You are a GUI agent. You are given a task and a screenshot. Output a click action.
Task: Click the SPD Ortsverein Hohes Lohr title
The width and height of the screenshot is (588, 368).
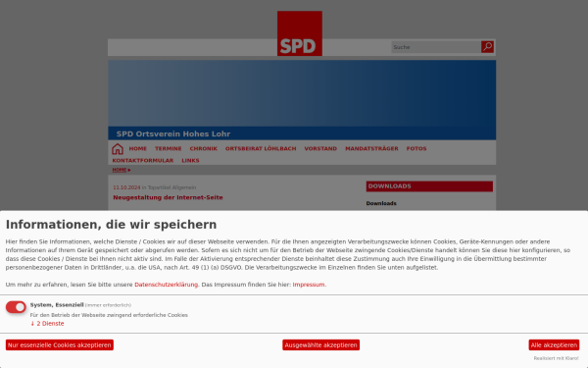pos(173,134)
